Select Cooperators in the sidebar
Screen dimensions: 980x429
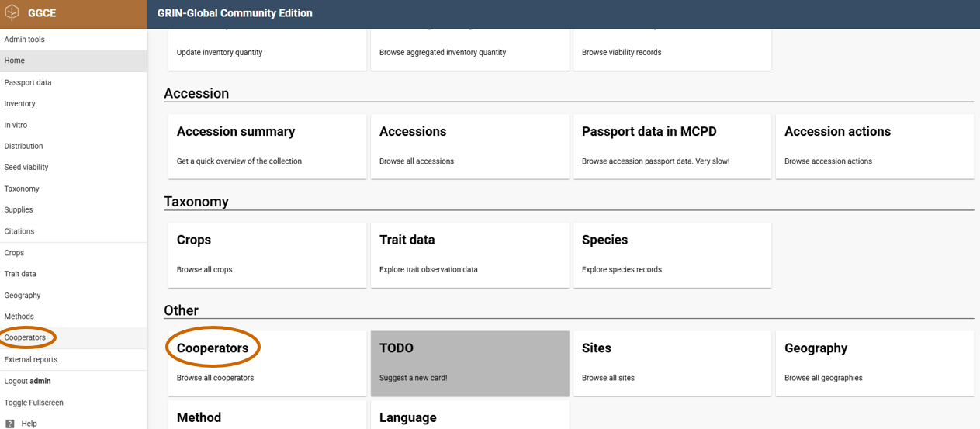tap(26, 337)
